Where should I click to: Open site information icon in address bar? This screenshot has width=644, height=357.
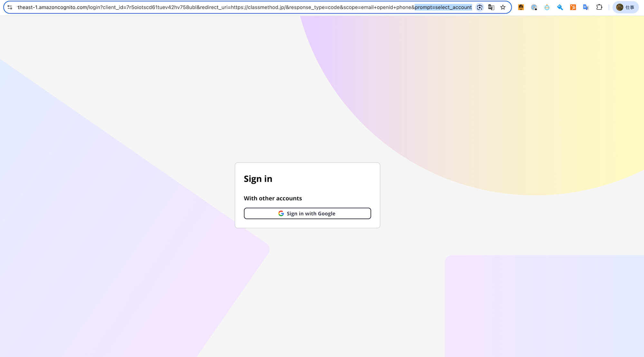[x=10, y=7]
